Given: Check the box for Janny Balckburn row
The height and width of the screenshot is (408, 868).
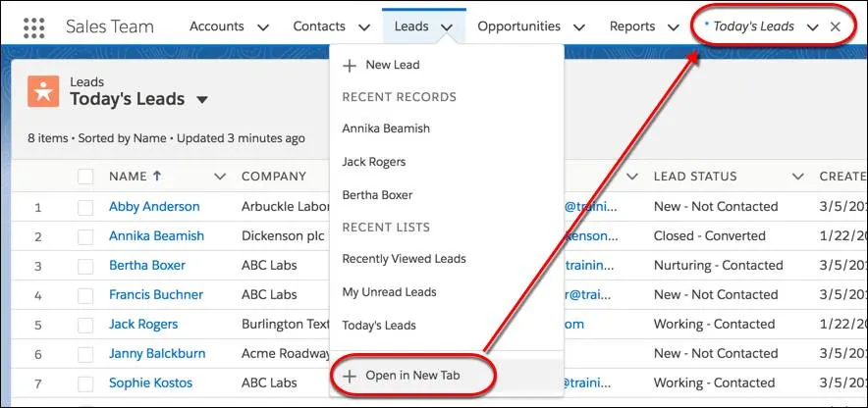Looking at the screenshot, I should 85,354.
